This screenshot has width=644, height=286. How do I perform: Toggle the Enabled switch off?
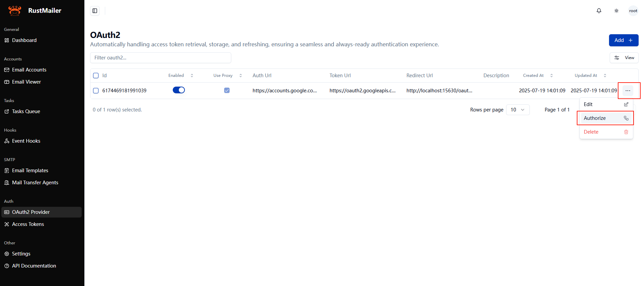179,90
